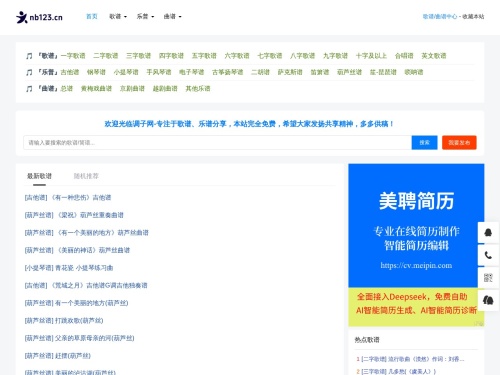This screenshot has width=500, height=375.
Task: Expand the 曲谱 dropdown in top navigation
Action: pos(172,16)
